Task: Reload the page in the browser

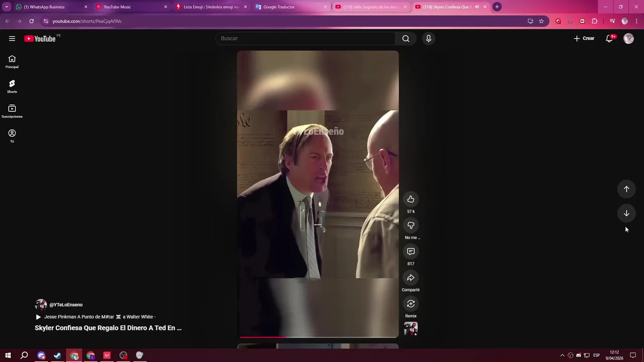Action: (x=31, y=21)
